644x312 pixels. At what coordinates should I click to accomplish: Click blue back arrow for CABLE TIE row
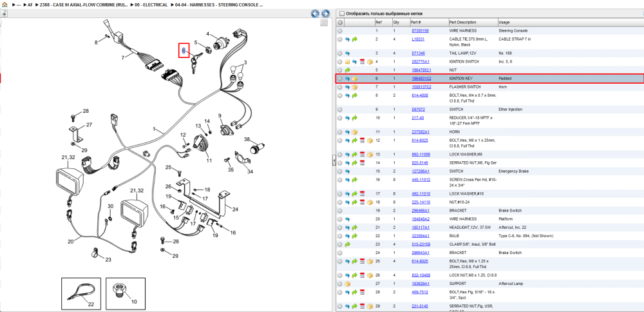[347, 39]
